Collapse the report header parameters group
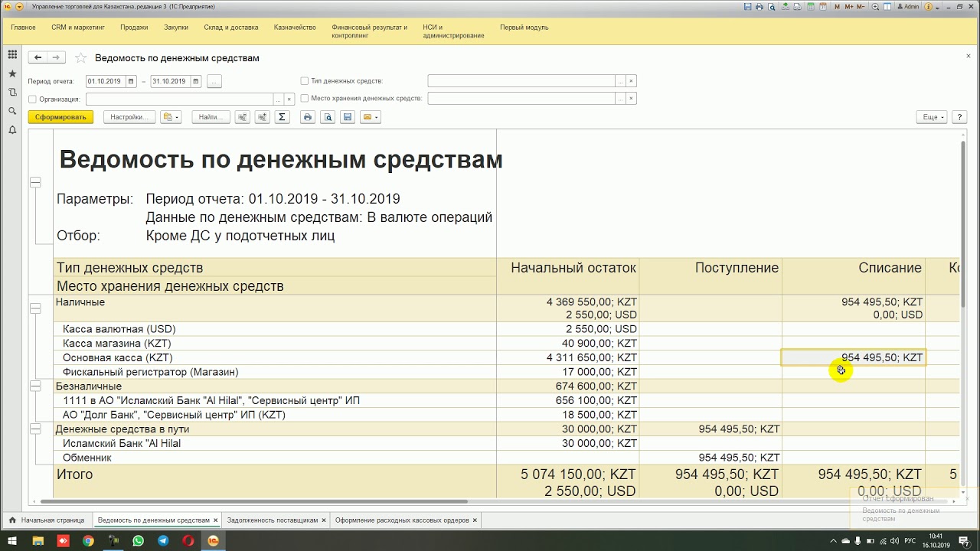Image resolution: width=980 pixels, height=551 pixels. pyautogui.click(x=35, y=182)
